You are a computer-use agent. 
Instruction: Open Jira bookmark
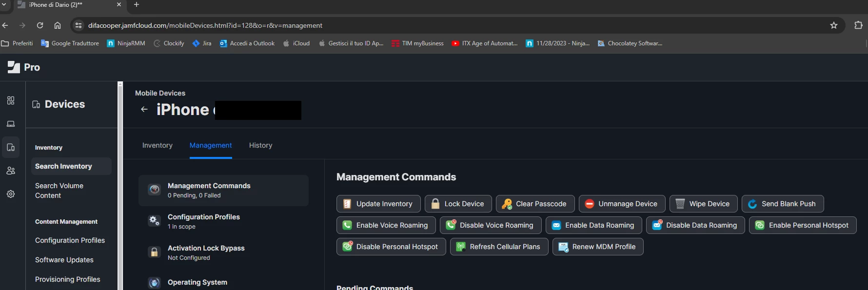click(x=202, y=43)
